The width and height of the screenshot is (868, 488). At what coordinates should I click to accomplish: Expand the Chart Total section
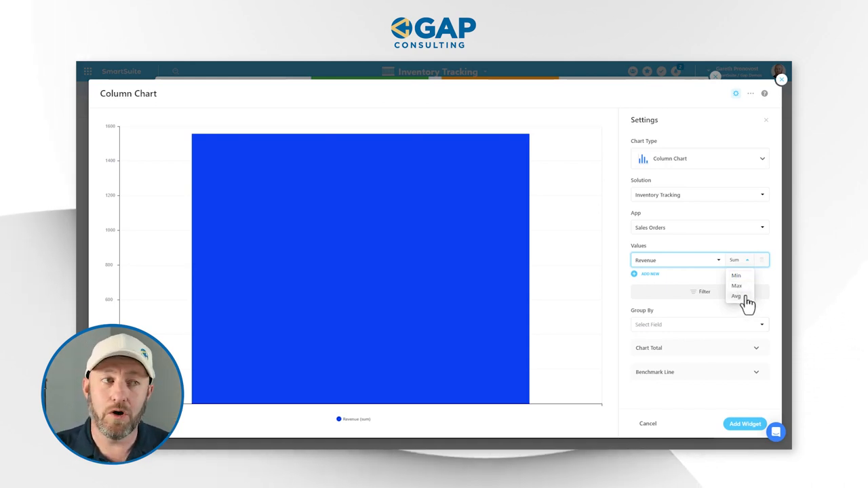700,348
